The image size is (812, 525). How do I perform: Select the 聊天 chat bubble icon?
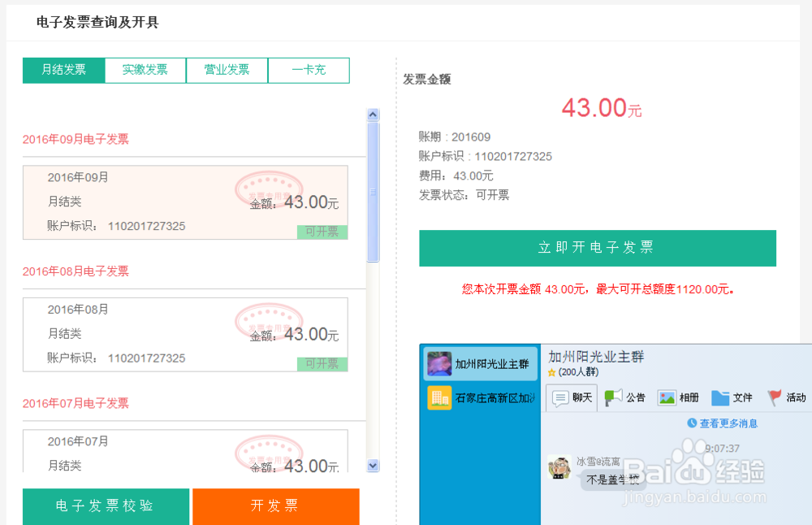coord(572,397)
